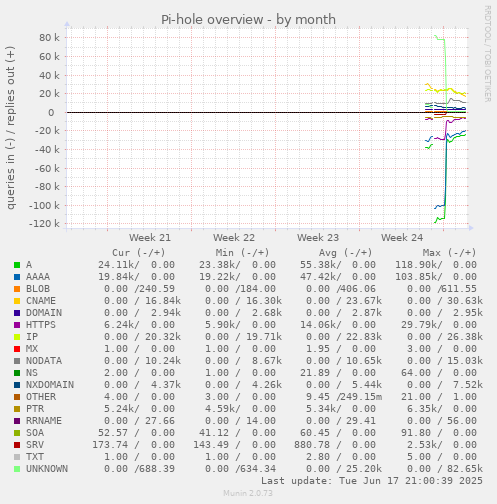Click the DOMAIN legend color swatch
The image size is (497, 504).
[x=17, y=313]
